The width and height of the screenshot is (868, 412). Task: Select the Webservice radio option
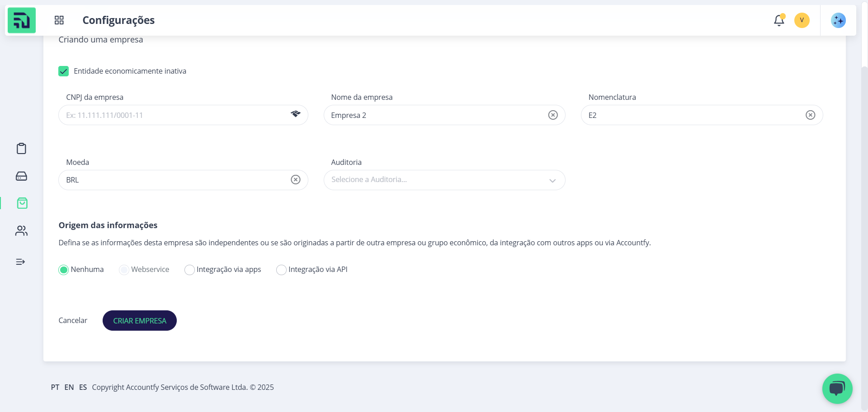point(124,270)
